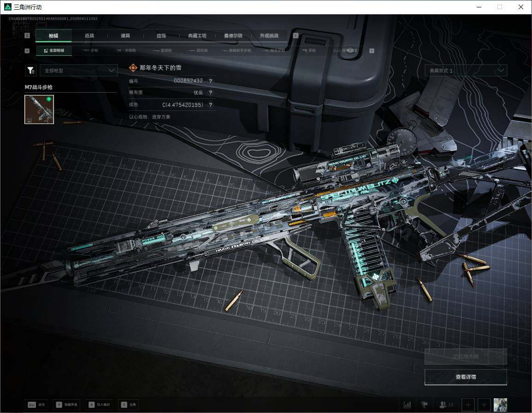Click the M7战斗步枪 heading
The height and width of the screenshot is (413, 532).
tap(38, 87)
